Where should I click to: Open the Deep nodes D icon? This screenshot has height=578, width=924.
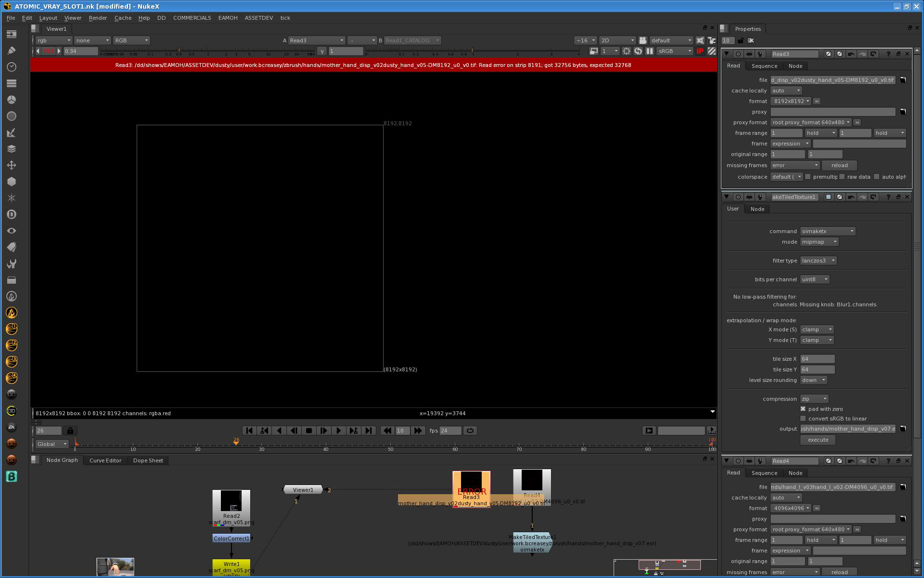12,214
